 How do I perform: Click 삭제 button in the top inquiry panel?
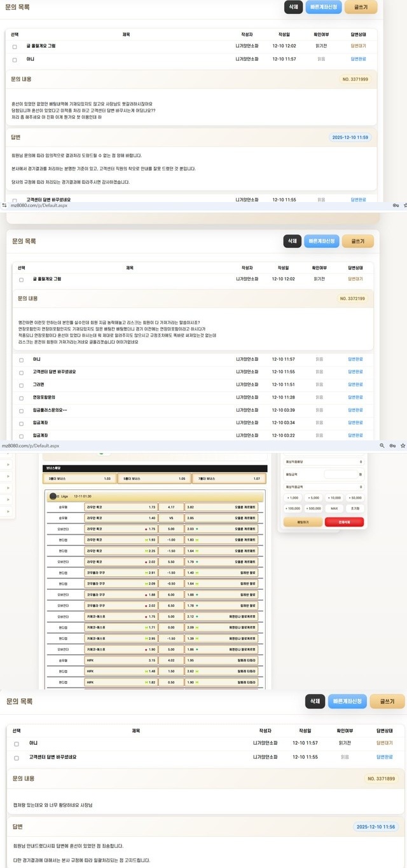[293, 7]
